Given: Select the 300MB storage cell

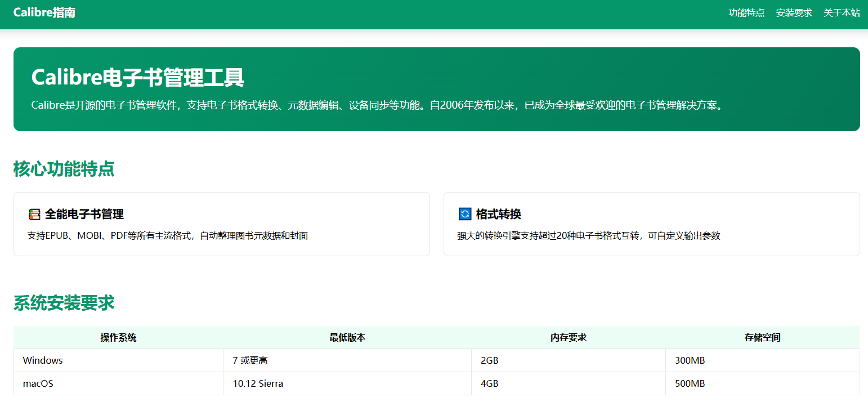Looking at the screenshot, I should pos(763,360).
